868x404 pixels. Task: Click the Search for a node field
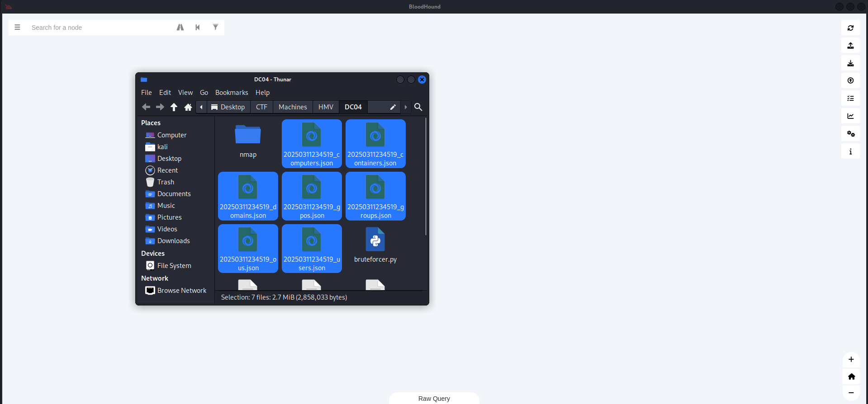(100, 28)
